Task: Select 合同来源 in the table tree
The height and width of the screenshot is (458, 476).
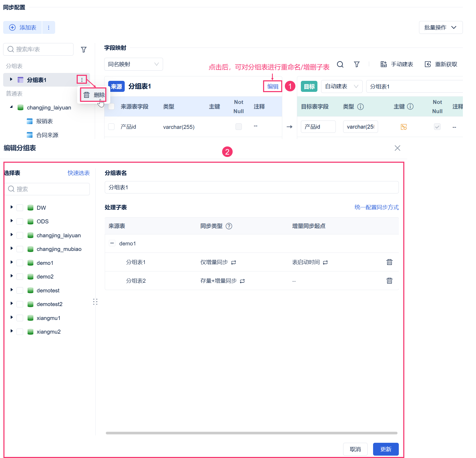Action: 47,135
